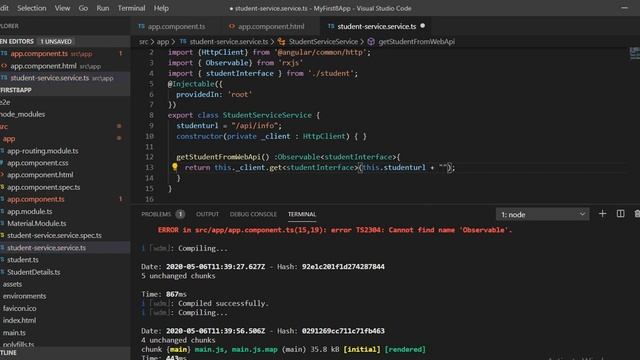Click getStudentFromWebApi method breadcrumb
This screenshot has width=640, height=360.
pos(416,42)
